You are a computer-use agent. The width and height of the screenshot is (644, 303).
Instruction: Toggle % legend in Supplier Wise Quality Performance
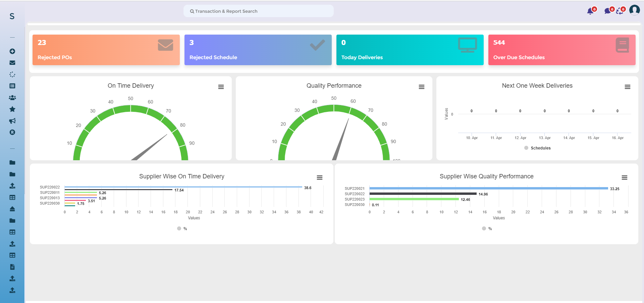coord(487,229)
